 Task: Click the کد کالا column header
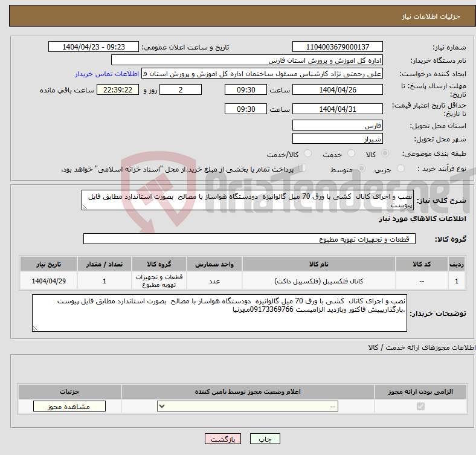[x=422, y=264]
